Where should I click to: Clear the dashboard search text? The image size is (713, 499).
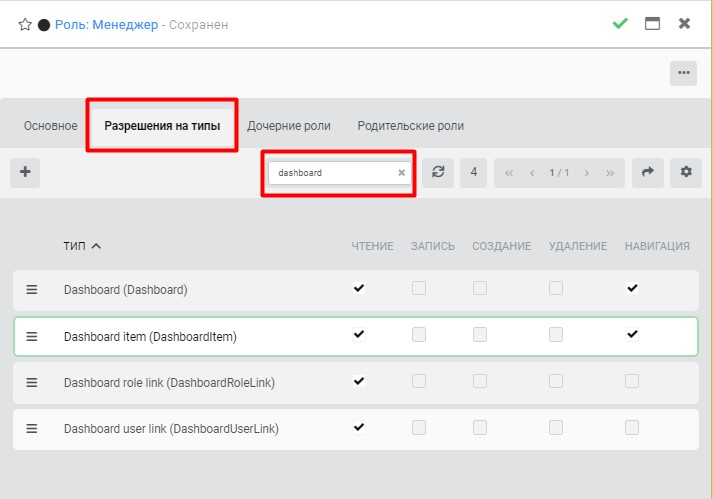(402, 173)
